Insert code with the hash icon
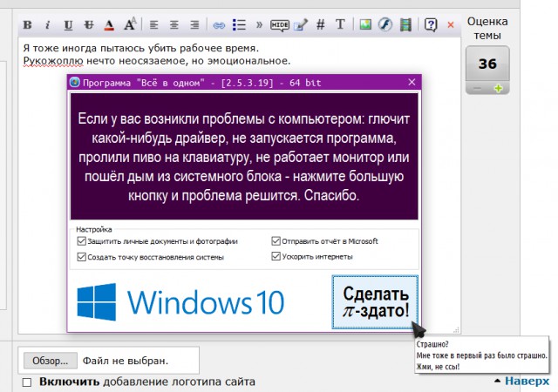The height and width of the screenshot is (392, 558). tap(320, 24)
